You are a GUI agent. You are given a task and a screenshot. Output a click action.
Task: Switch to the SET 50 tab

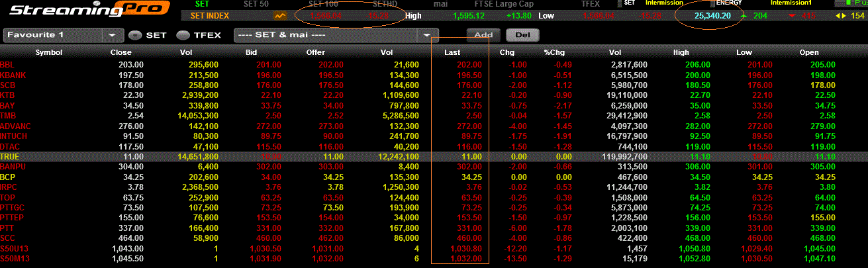257,3
